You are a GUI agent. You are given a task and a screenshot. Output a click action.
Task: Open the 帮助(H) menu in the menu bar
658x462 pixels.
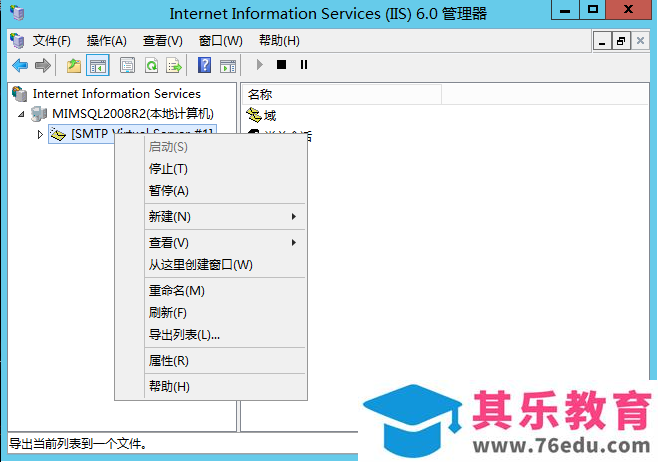(x=279, y=41)
